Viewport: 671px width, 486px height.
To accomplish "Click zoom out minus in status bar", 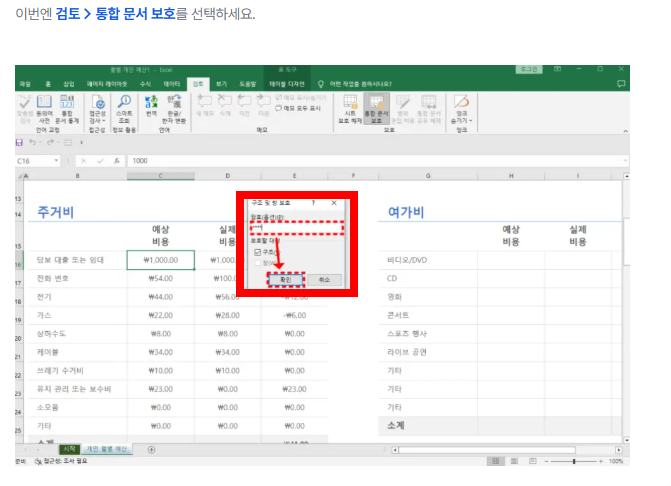I will [546, 461].
